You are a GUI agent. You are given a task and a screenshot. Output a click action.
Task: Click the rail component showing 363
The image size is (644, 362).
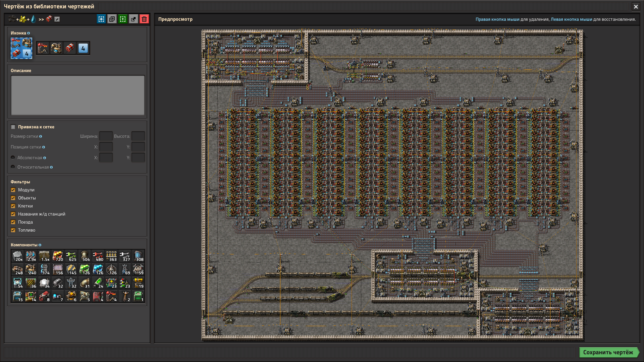coord(111,256)
